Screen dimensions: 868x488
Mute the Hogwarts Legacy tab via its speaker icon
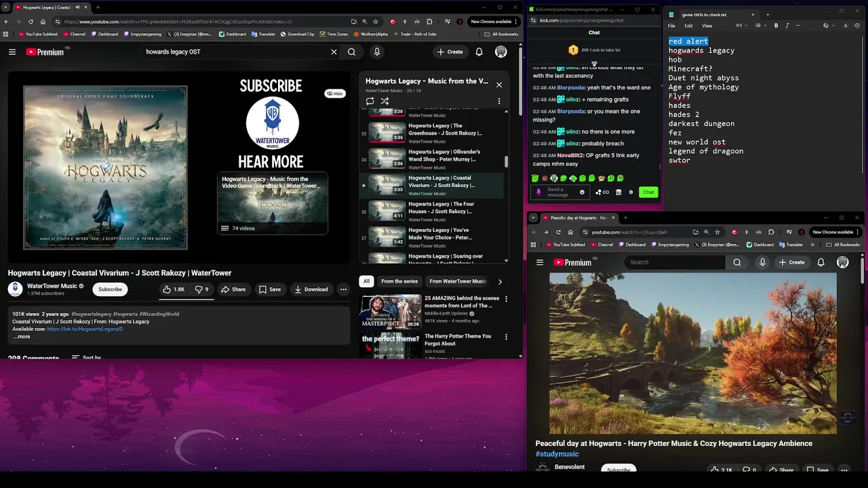coord(77,7)
